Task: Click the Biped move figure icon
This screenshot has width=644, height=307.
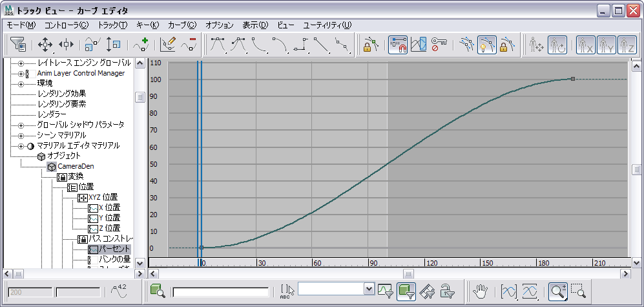Action: (536, 45)
